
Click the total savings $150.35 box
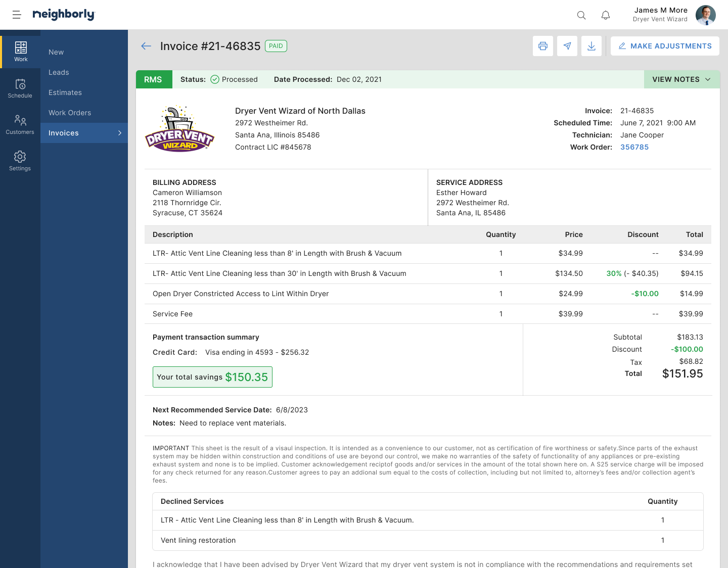(x=212, y=377)
